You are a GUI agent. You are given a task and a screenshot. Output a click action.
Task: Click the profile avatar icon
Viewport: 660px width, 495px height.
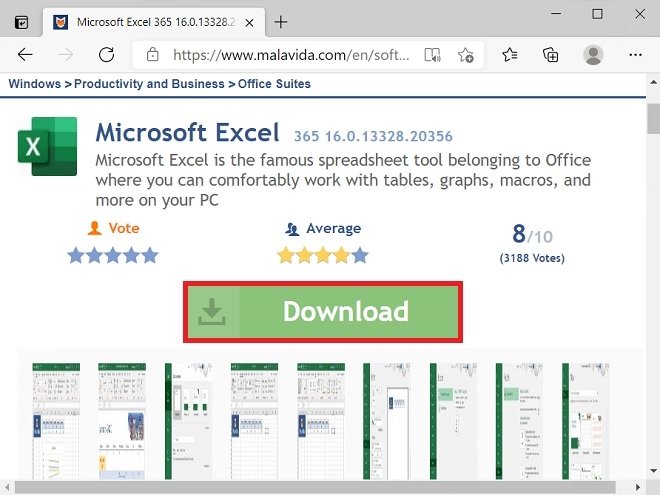pyautogui.click(x=593, y=55)
